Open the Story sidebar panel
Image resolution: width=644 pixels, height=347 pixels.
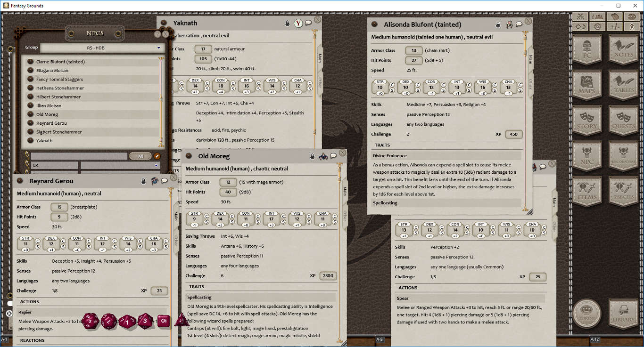586,121
